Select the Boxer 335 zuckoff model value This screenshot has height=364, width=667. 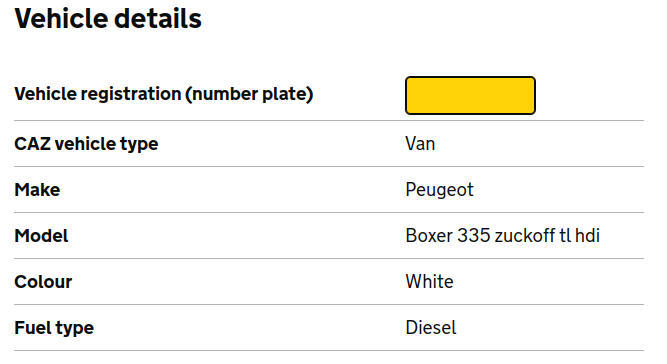coord(502,236)
